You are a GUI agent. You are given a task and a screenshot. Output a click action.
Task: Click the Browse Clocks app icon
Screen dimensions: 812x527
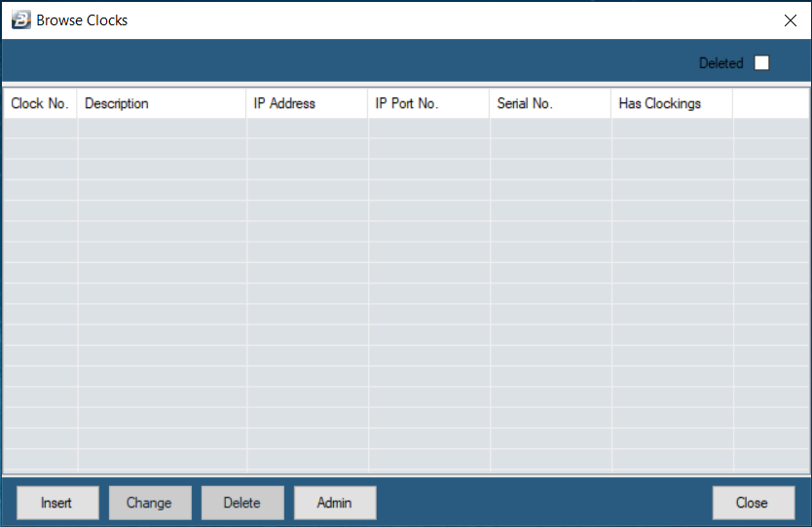[x=21, y=19]
